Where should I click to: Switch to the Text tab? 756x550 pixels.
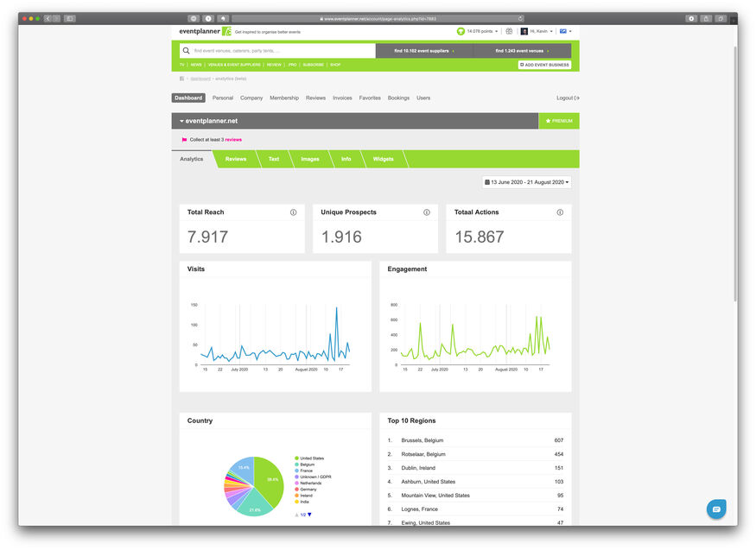pos(274,159)
